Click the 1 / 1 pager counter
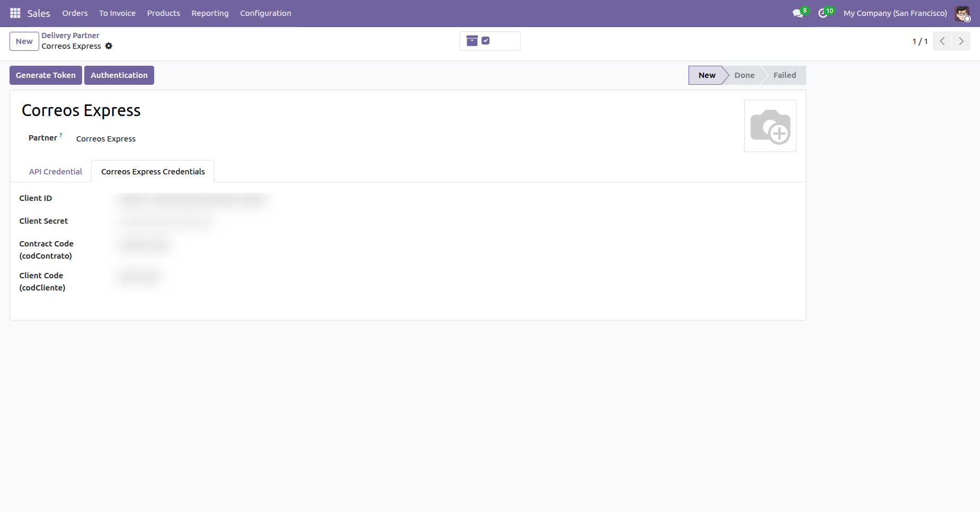Viewport: 980px width, 512px height. click(920, 41)
